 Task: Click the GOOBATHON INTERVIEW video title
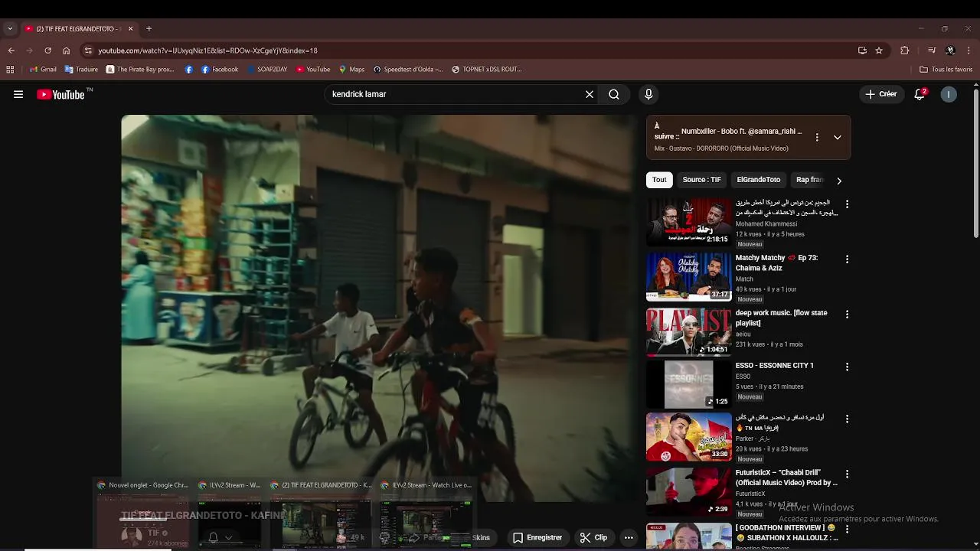pos(786,533)
